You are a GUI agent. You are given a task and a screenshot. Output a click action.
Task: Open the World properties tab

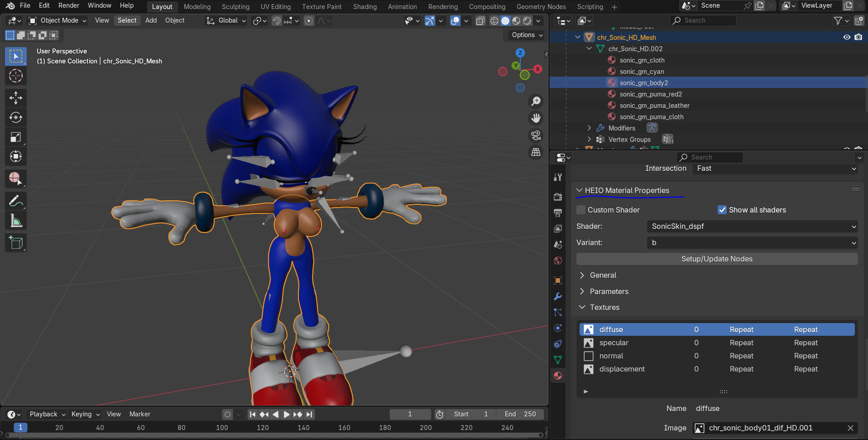tap(558, 261)
